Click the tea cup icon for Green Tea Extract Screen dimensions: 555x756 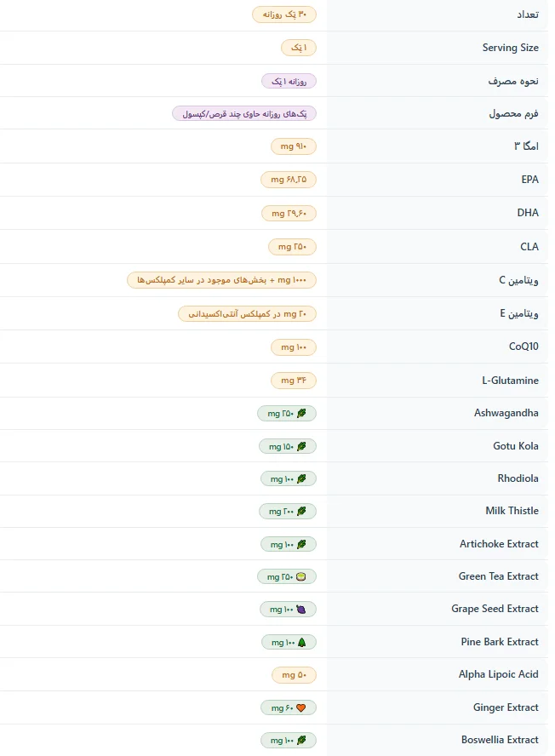pos(300,576)
